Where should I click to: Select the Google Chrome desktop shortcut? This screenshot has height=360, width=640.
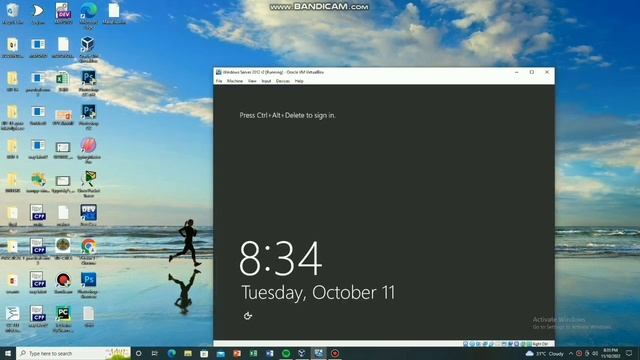click(x=88, y=251)
